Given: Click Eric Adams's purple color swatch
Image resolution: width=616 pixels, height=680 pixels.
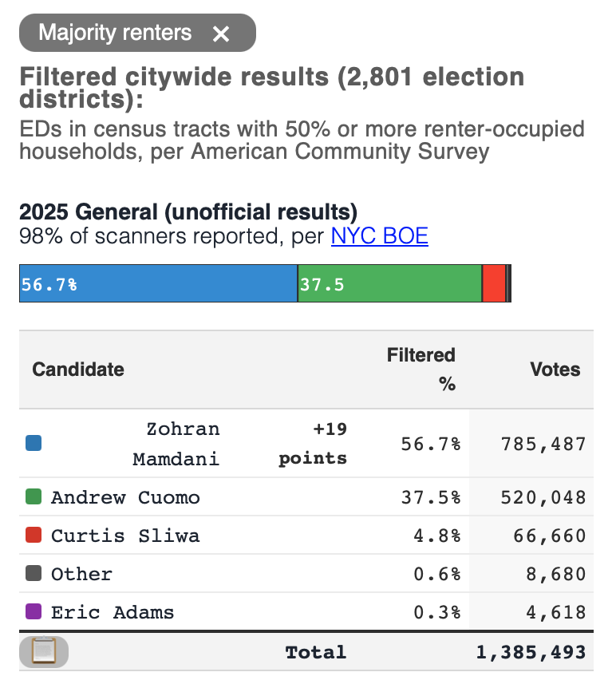Looking at the screenshot, I should (x=34, y=612).
